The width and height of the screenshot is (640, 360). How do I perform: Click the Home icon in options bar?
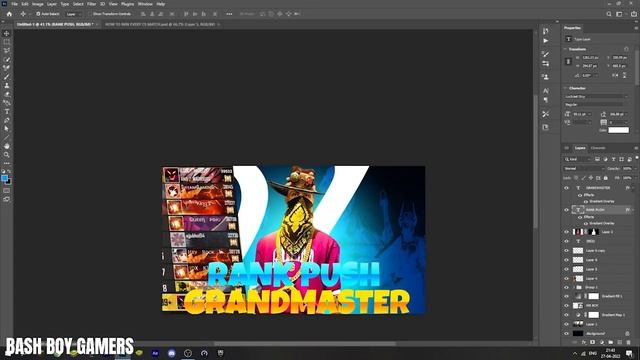[x=9, y=14]
